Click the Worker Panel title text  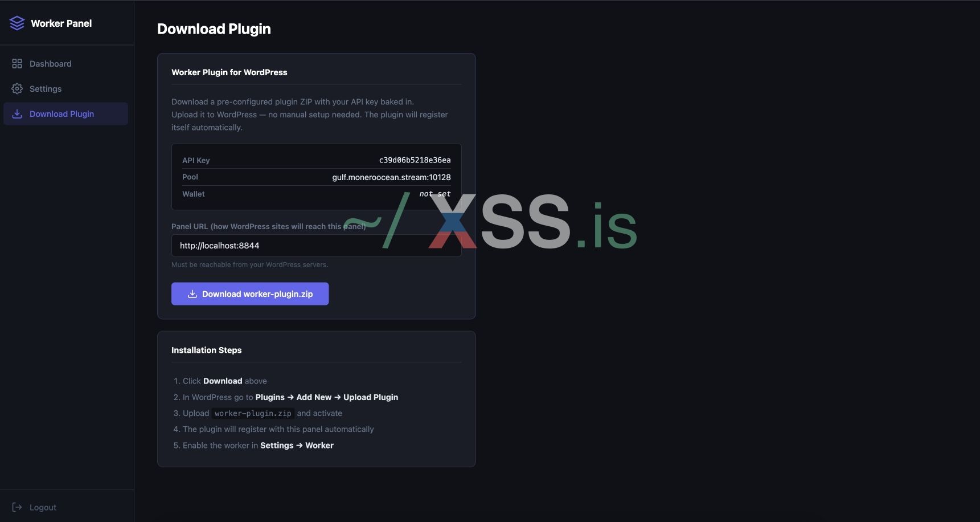[x=61, y=23]
